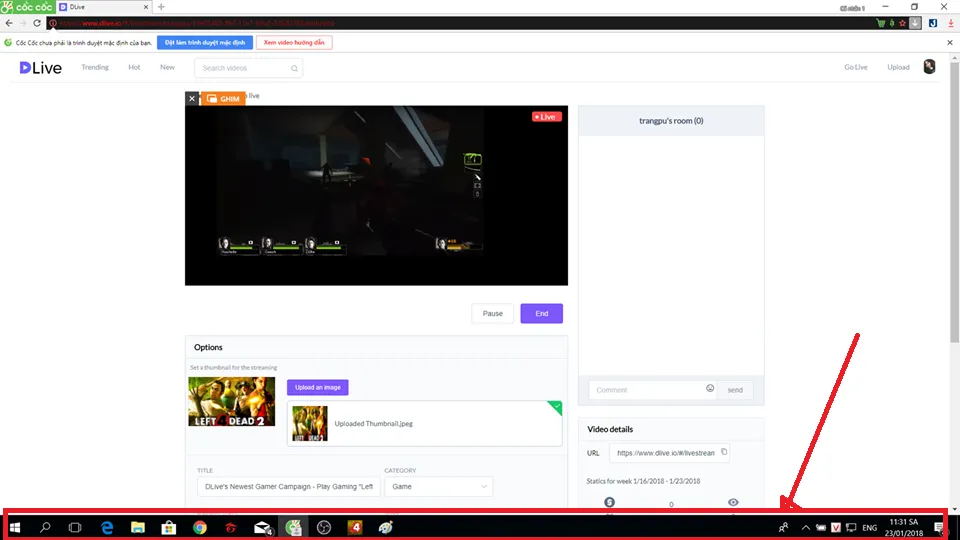The image size is (960, 540).
Task: Send the chat comment
Action: coord(735,390)
